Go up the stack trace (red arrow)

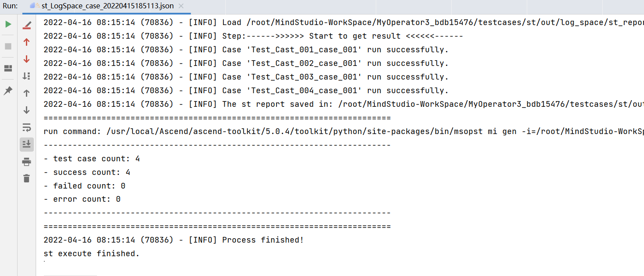[27, 42]
